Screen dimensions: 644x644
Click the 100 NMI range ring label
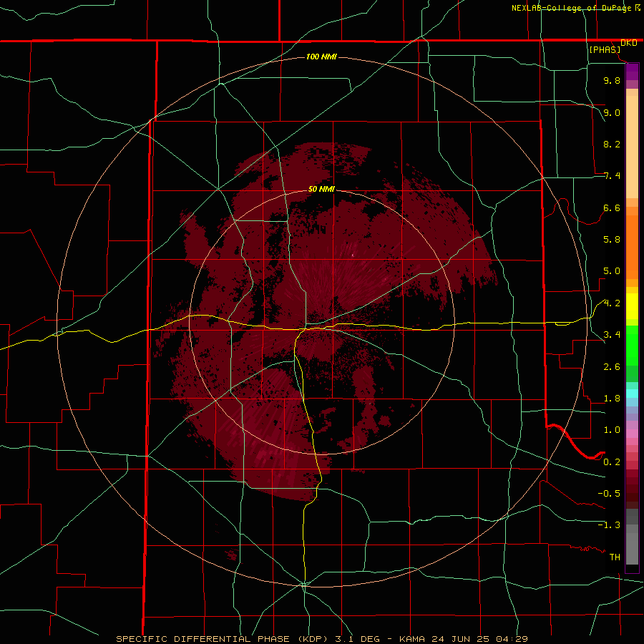tap(321, 57)
